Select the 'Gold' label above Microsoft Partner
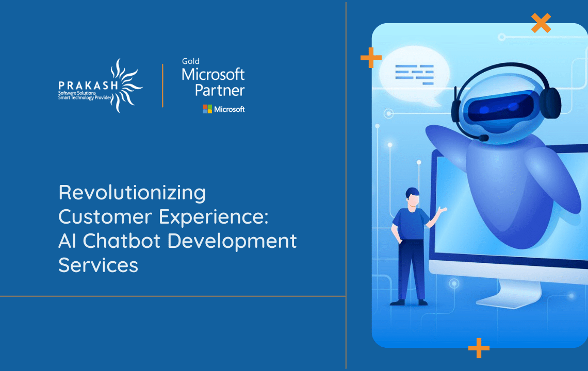The width and height of the screenshot is (588, 371). coord(191,61)
